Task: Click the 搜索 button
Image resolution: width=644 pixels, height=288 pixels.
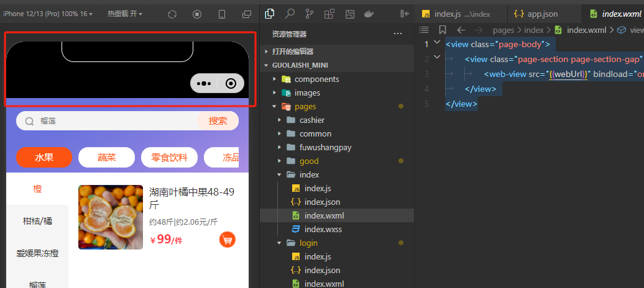Action: click(218, 121)
